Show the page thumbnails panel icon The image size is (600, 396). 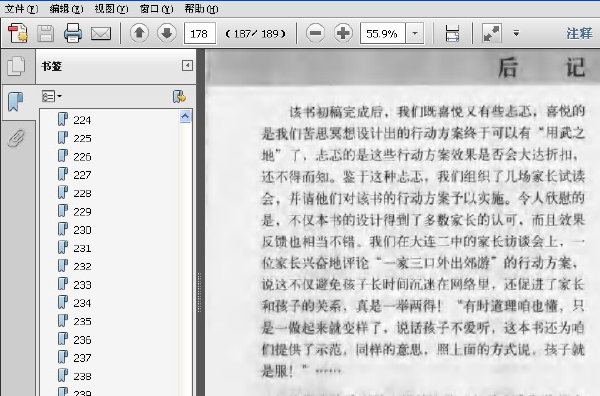pyautogui.click(x=16, y=66)
